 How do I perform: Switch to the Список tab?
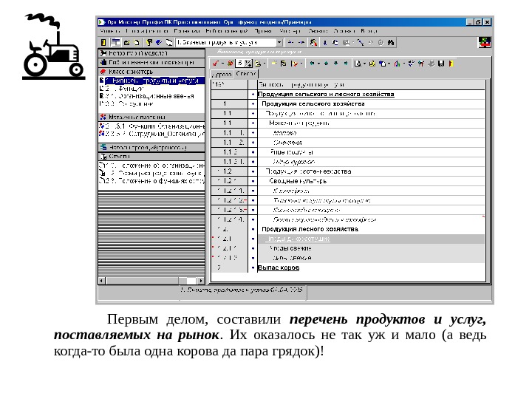click(x=246, y=74)
